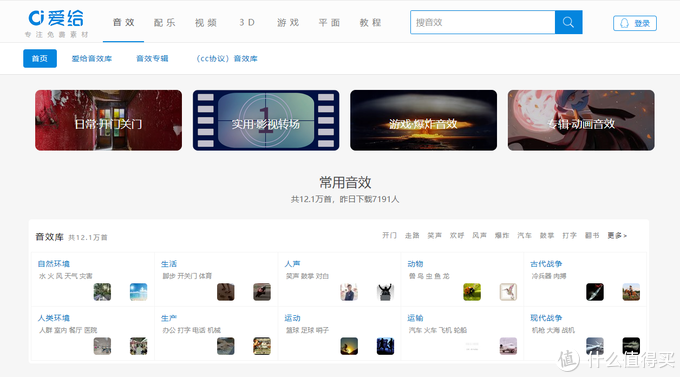Open the 运动 category heading
The height and width of the screenshot is (377, 680).
(x=292, y=318)
